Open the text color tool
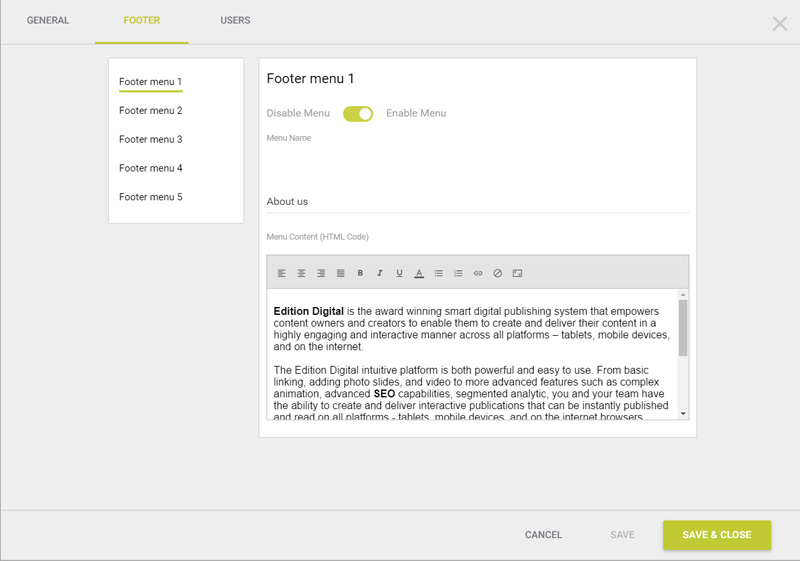Viewport: 800px width, 561px height. [x=419, y=273]
